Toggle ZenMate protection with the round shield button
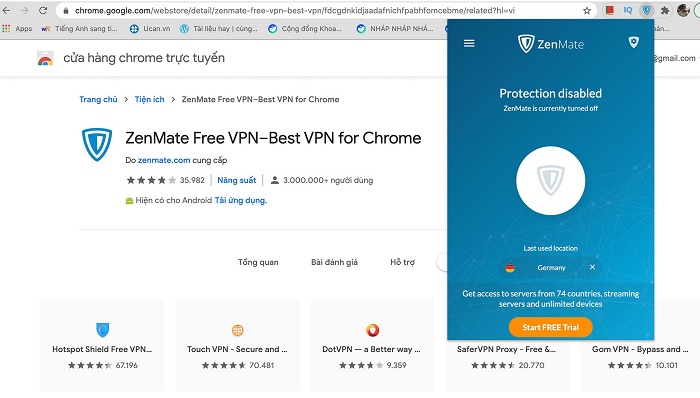Screen dimensions: 700x398 (x=550, y=180)
